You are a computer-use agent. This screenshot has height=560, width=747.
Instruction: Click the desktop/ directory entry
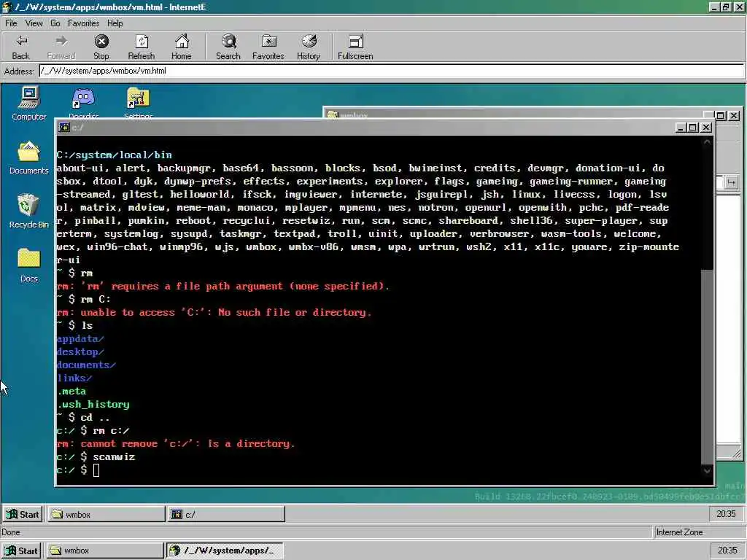pyautogui.click(x=80, y=352)
